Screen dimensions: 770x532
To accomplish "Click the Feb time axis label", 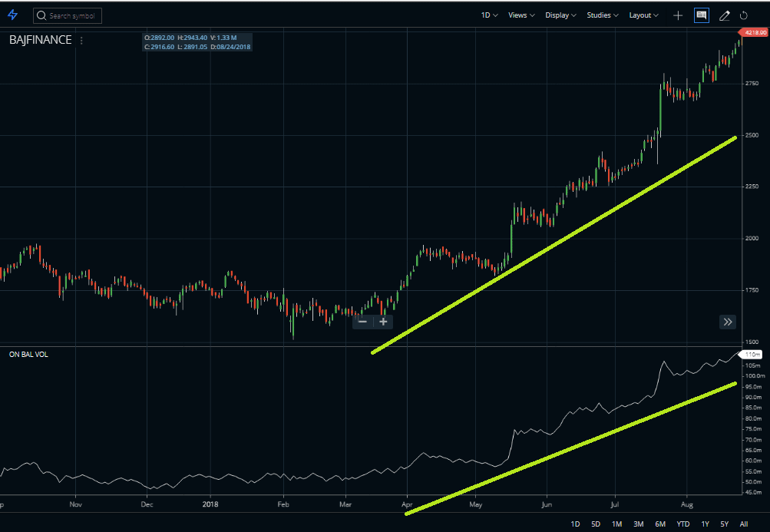I will click(283, 504).
